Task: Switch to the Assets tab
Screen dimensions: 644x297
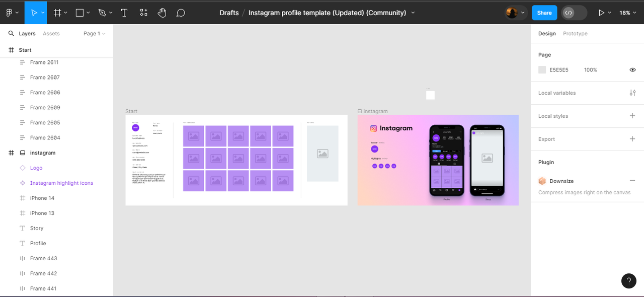Action: [x=51, y=34]
